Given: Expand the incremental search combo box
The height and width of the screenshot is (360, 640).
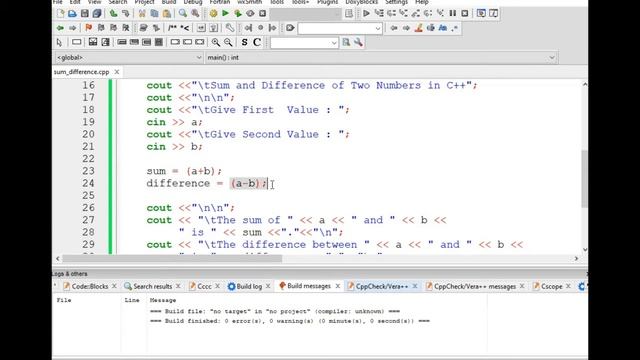Looking at the screenshot, I should (x=378, y=28).
